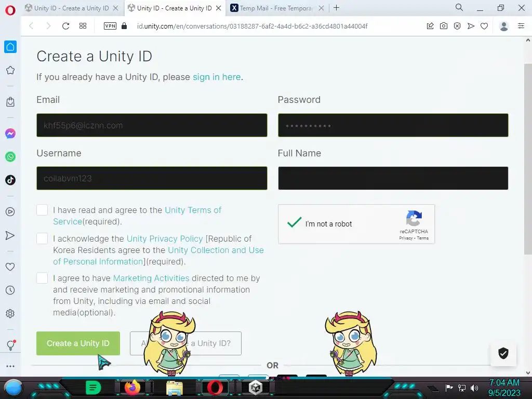Open the user profile avatar icon

[x=504, y=26]
